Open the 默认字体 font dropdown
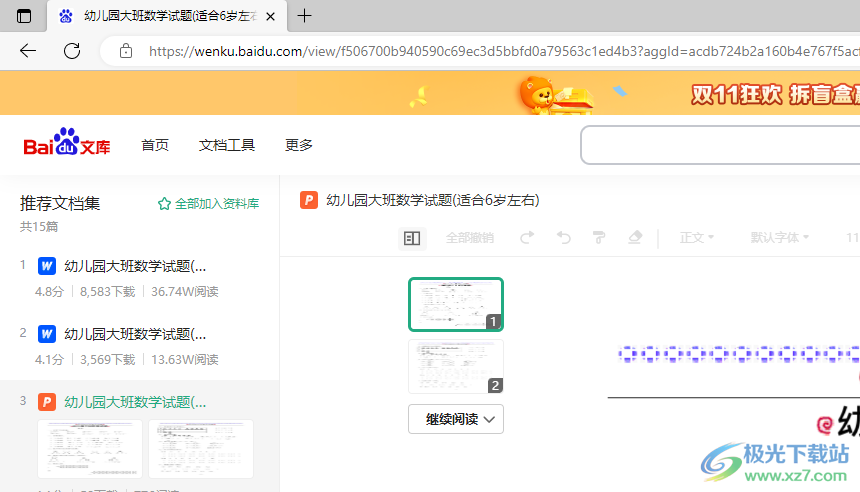The height and width of the screenshot is (492, 860). (779, 237)
